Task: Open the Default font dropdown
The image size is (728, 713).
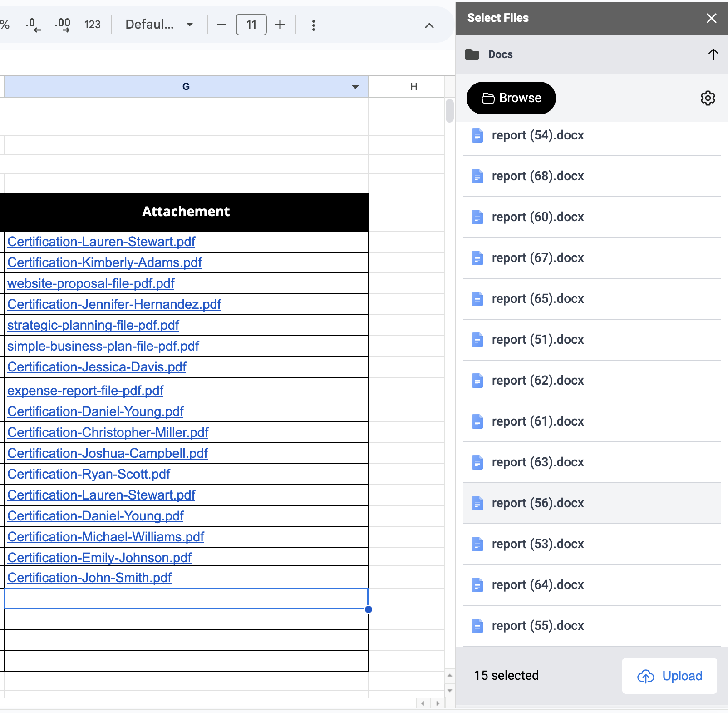Action: coord(159,25)
